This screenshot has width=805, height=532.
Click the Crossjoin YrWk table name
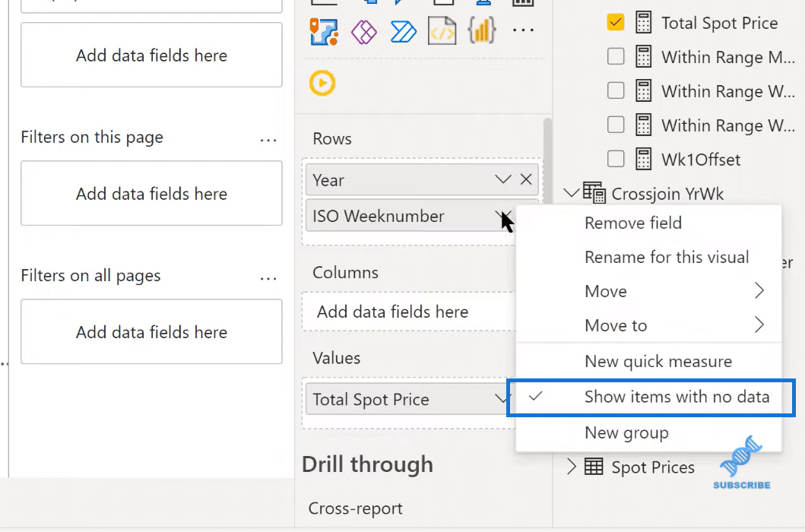[667, 194]
